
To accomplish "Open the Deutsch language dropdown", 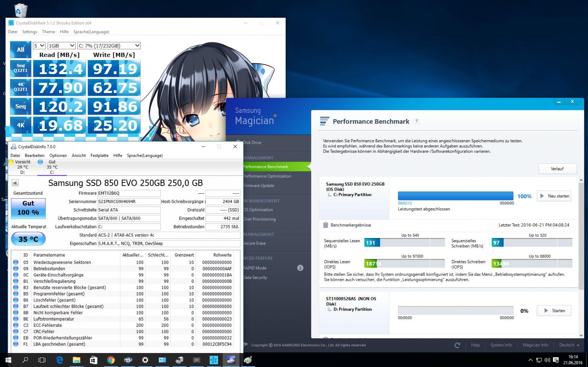I will point(569,345).
